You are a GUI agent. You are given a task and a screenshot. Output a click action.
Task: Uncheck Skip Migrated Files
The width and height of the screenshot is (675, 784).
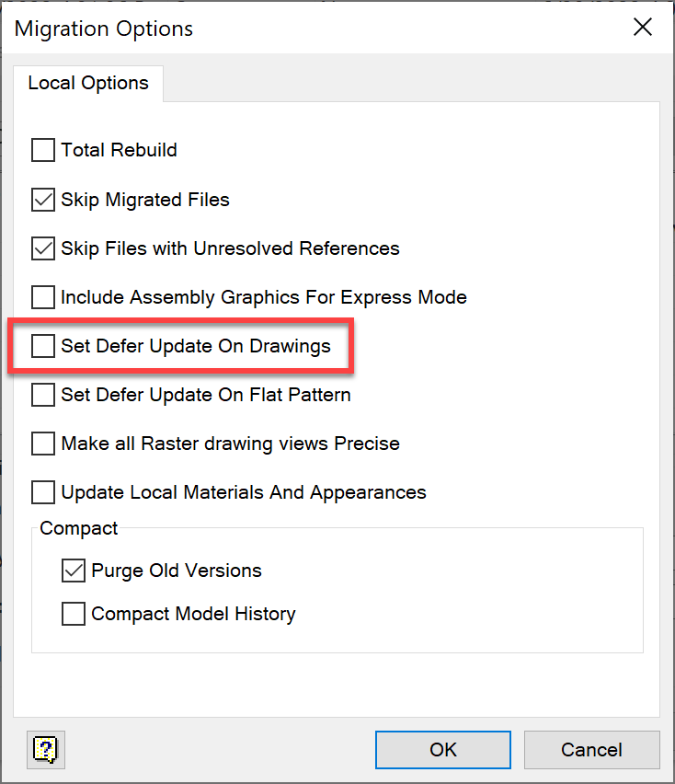(x=43, y=199)
